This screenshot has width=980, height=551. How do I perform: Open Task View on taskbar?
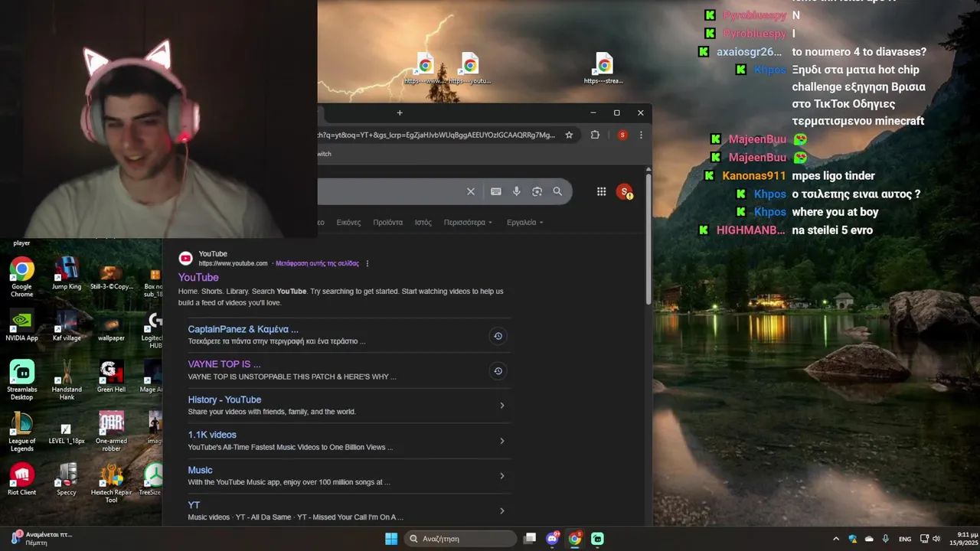point(529,539)
